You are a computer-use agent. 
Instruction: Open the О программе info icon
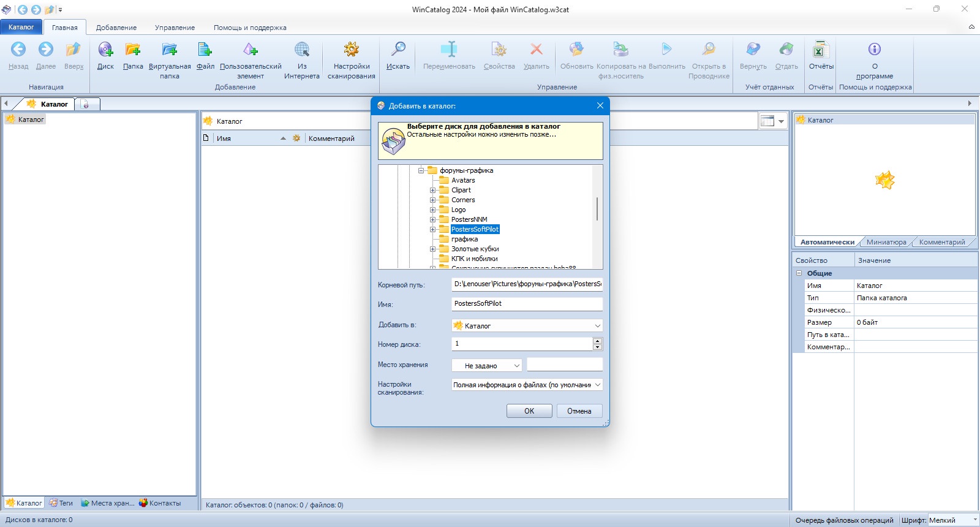click(x=875, y=50)
